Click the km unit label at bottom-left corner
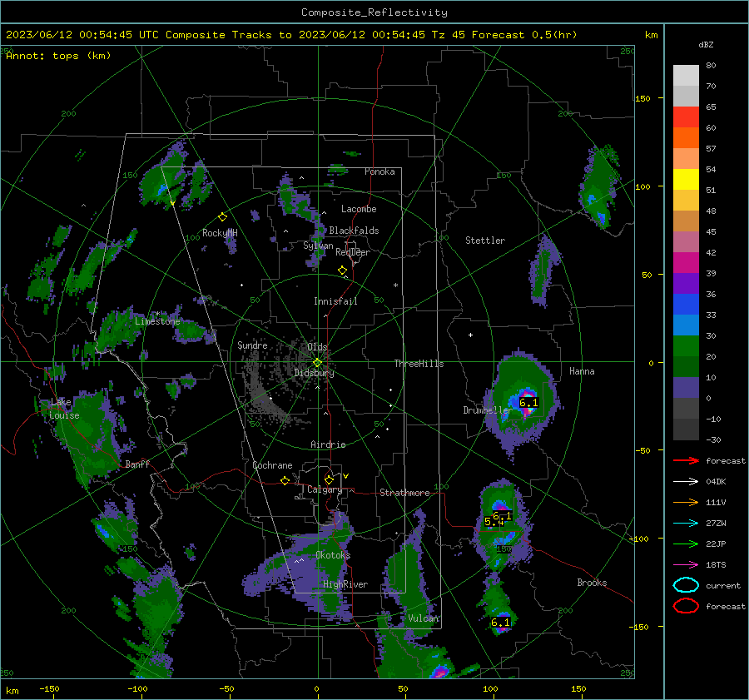This screenshot has height=700, width=749. [x=12, y=691]
